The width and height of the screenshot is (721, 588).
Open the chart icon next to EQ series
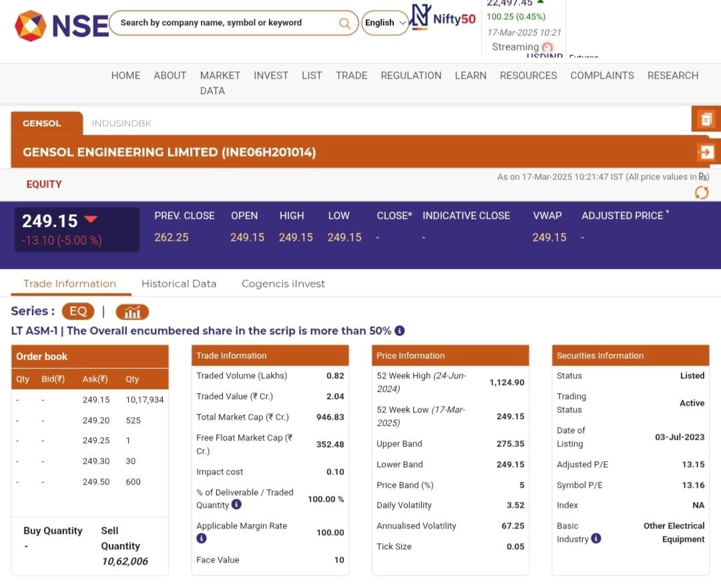click(x=132, y=312)
